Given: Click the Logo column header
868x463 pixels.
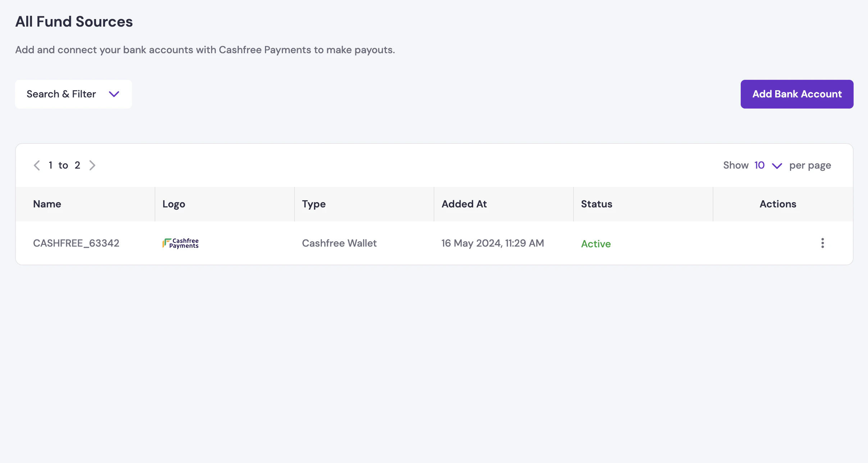Looking at the screenshot, I should click(174, 204).
